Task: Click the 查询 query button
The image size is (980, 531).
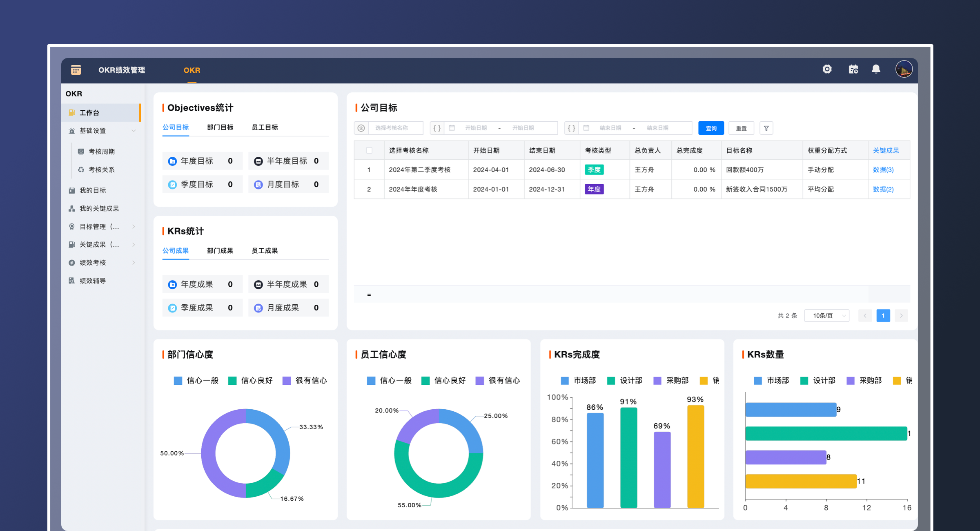Action: click(x=711, y=128)
